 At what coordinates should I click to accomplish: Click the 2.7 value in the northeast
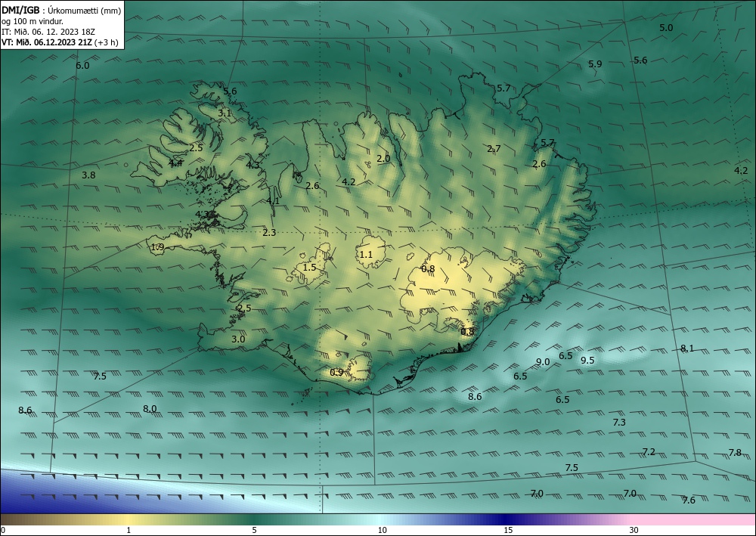point(494,148)
